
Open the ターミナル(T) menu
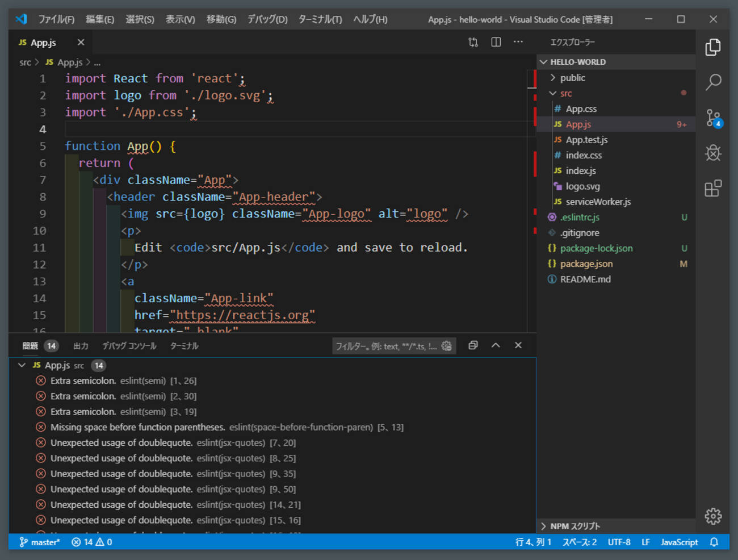pyautogui.click(x=320, y=19)
